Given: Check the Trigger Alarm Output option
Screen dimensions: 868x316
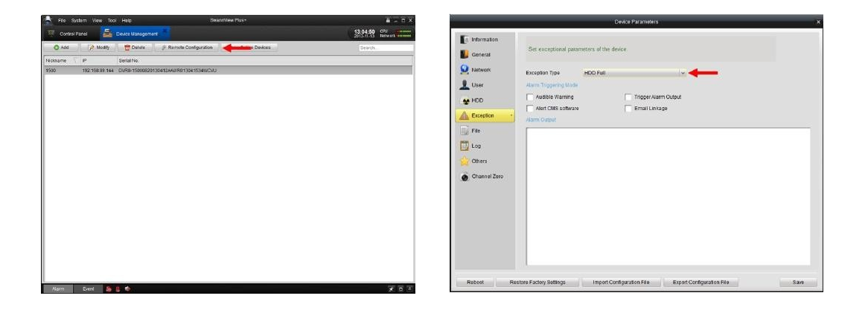Looking at the screenshot, I should click(628, 97).
